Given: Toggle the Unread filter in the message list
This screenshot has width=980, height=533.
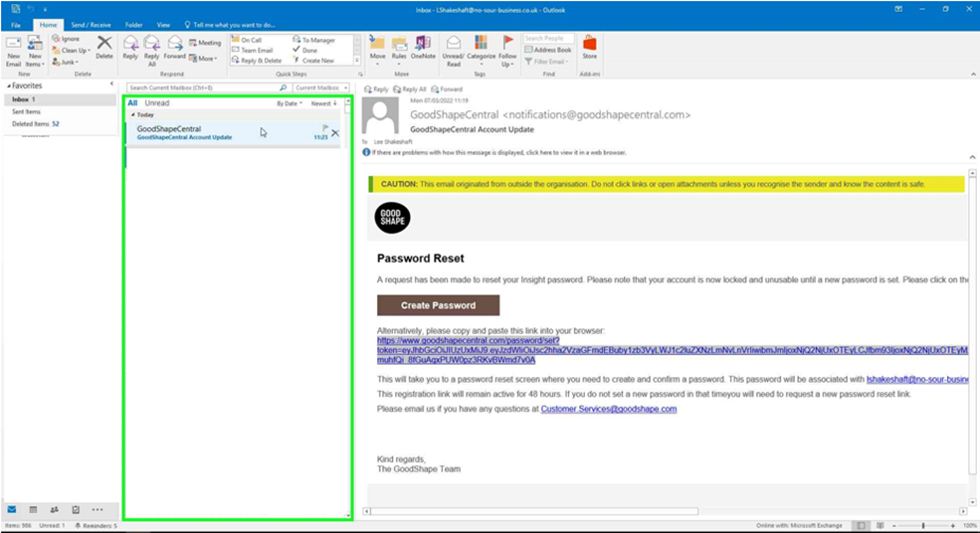Looking at the screenshot, I should [x=157, y=103].
